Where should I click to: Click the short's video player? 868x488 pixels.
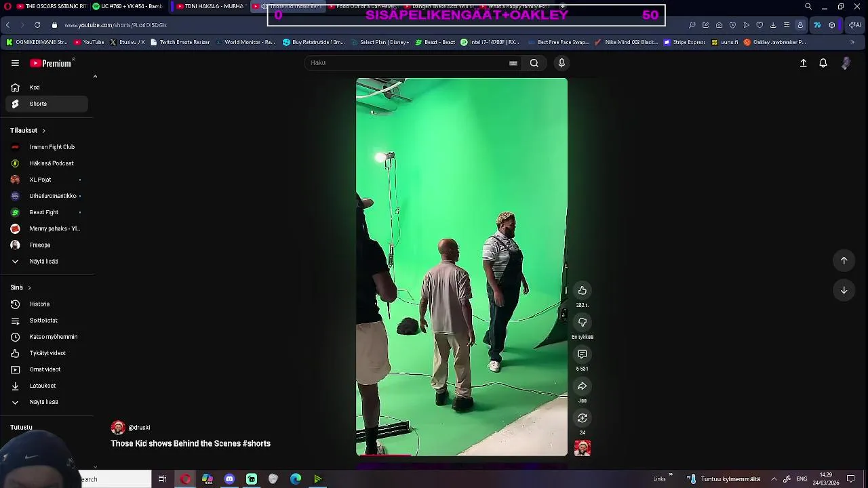tap(462, 267)
